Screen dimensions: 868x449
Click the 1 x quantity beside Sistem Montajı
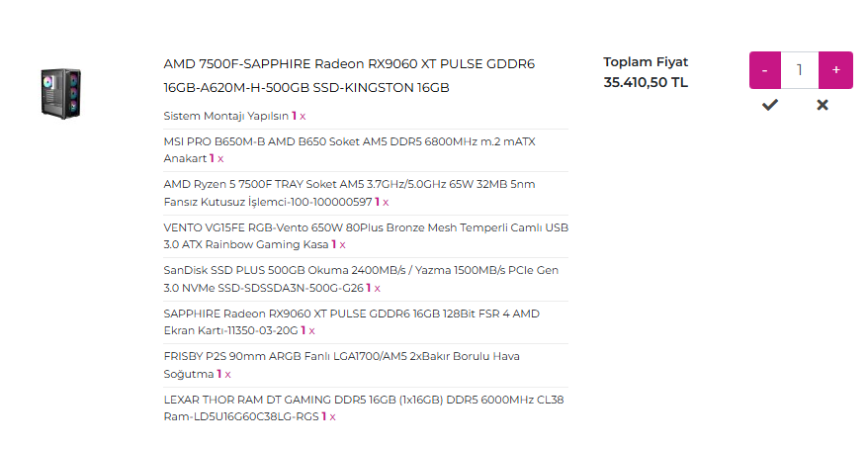(x=299, y=117)
